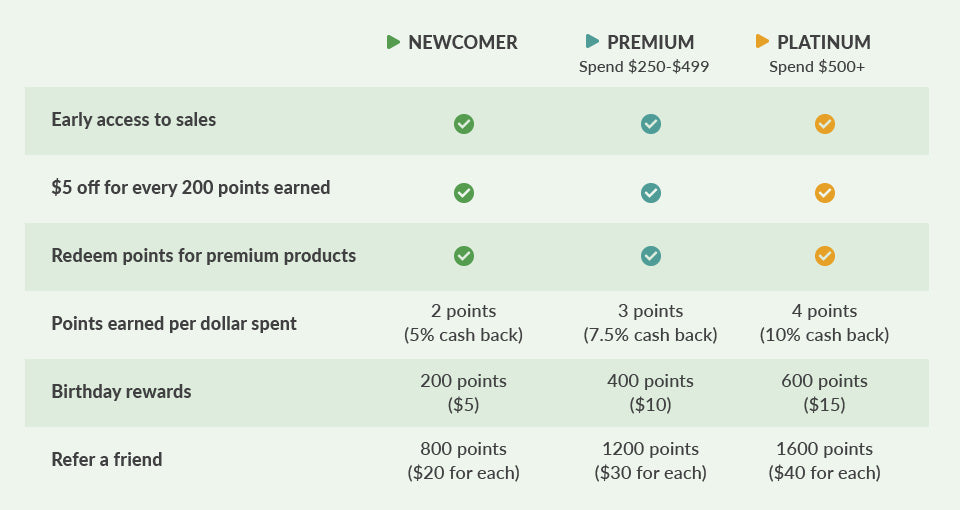The width and height of the screenshot is (960, 510).
Task: Click Newcomer checkmark for Redeem points row
Action: 464,256
